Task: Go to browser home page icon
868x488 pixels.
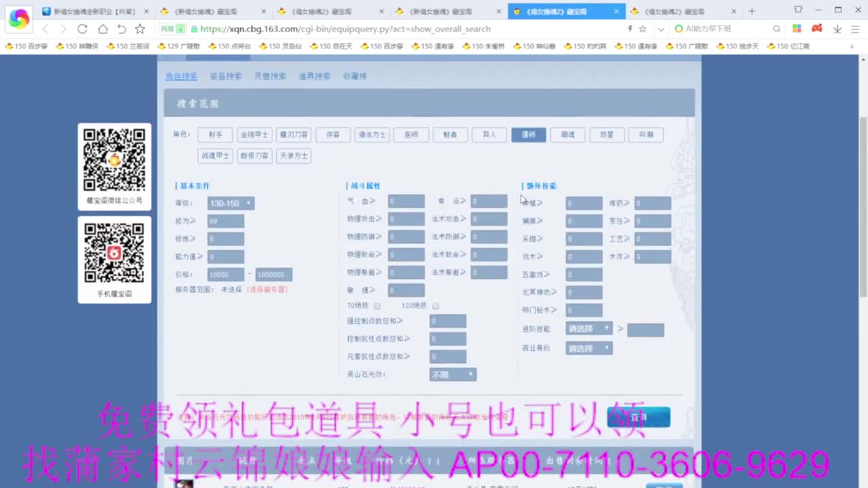Action: click(x=102, y=29)
